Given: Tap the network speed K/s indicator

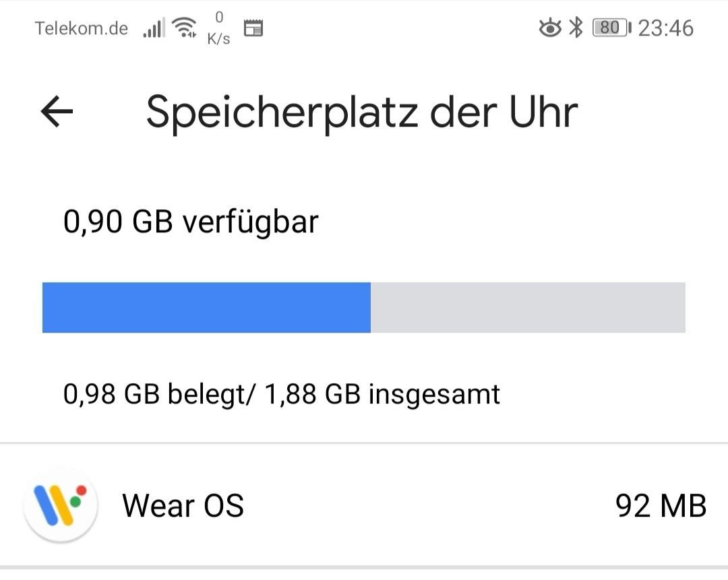Looking at the screenshot, I should coord(218,28).
